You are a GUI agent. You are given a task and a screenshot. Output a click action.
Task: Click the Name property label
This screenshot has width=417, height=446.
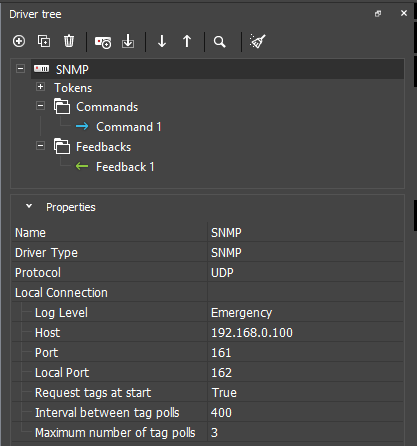(x=30, y=233)
